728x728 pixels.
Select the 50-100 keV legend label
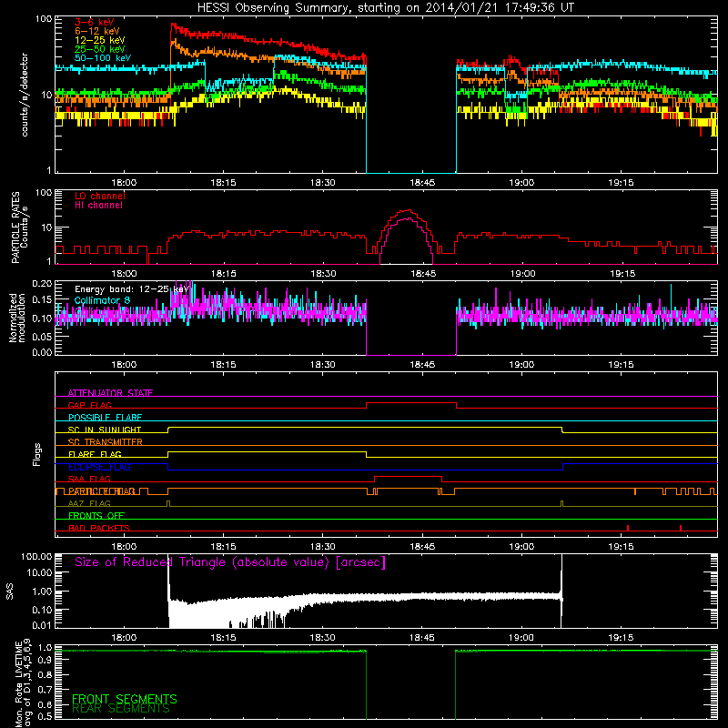[x=103, y=58]
